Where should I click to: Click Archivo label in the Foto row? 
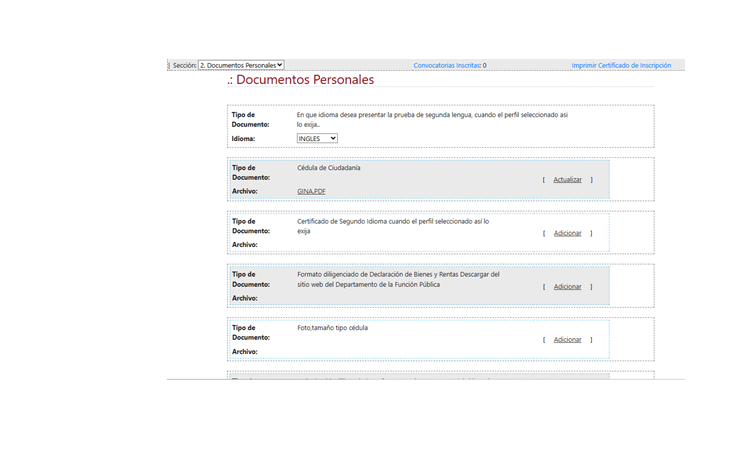(245, 351)
